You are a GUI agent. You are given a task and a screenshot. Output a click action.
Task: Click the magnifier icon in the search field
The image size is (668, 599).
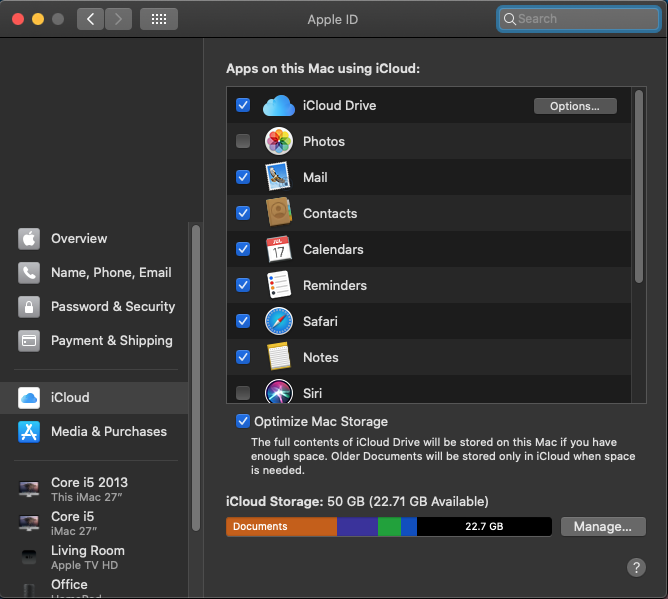pos(510,19)
